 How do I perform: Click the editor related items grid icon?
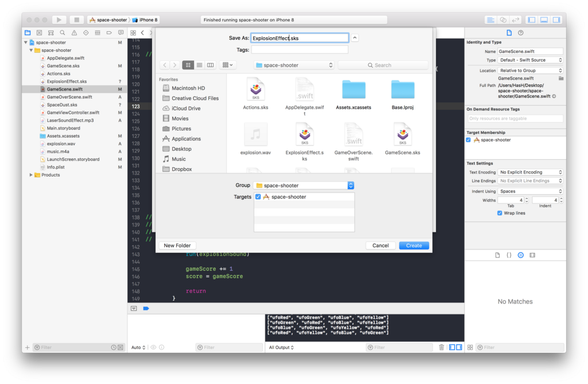133,33
